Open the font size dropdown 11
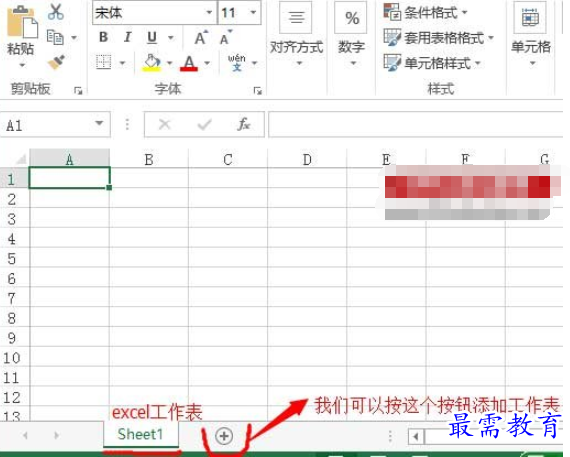Image resolution: width=570 pixels, height=457 pixels. (253, 12)
